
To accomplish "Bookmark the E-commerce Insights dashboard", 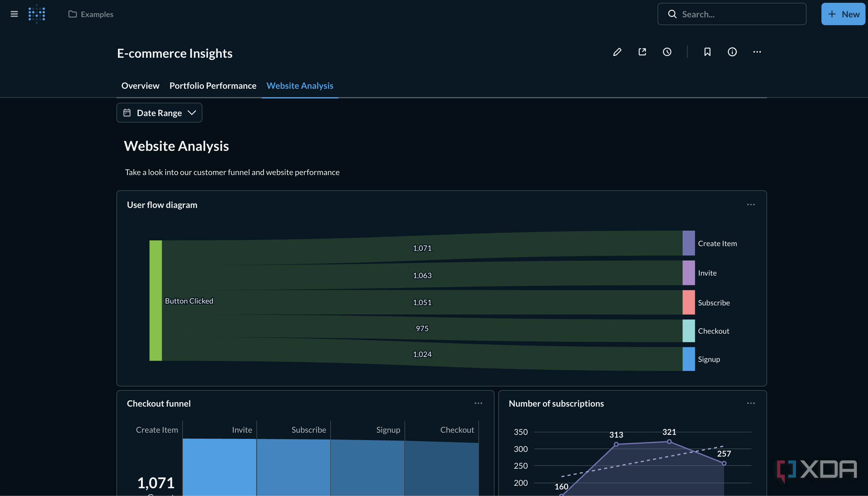I will tap(707, 52).
